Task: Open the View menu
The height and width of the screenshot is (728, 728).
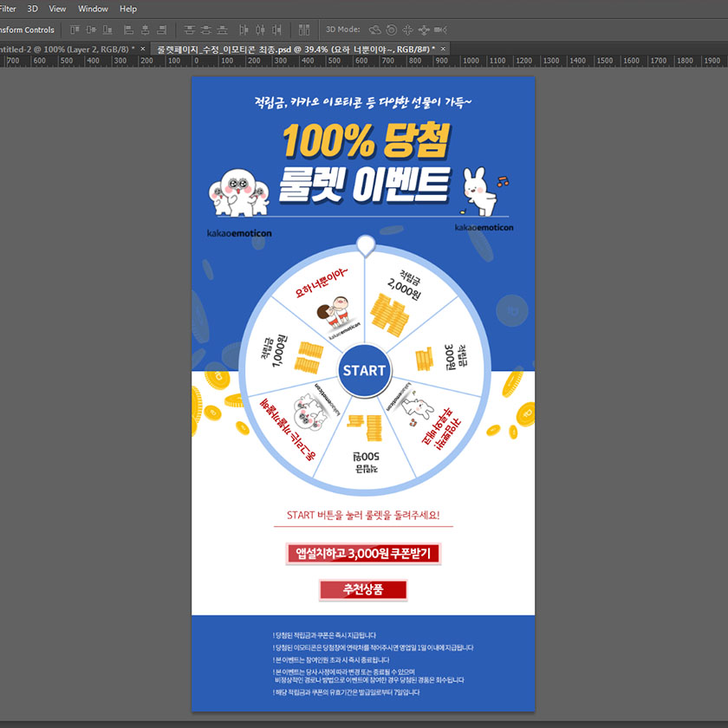Action: (57, 9)
